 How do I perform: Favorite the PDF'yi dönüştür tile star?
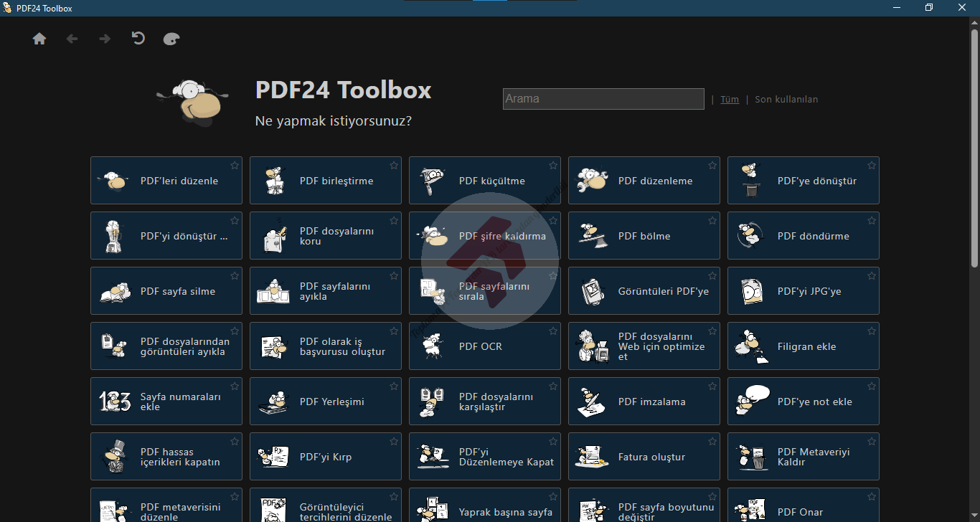tap(235, 221)
